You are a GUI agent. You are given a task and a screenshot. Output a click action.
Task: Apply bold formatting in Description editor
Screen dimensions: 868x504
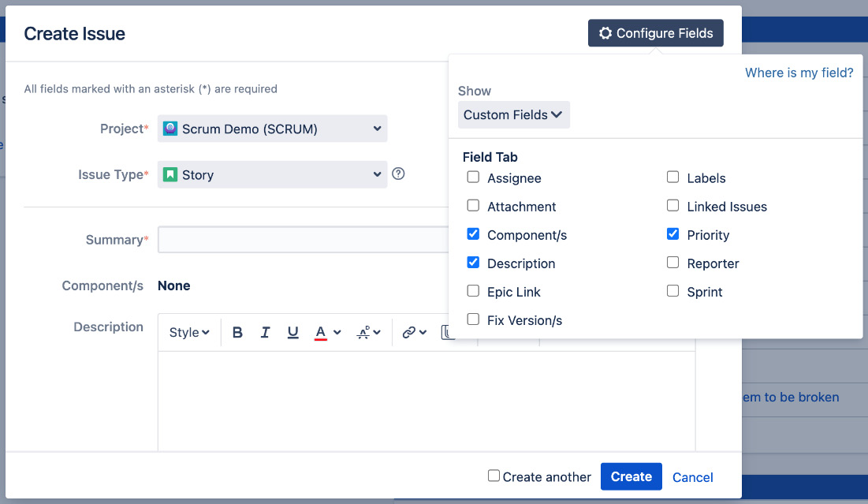pos(237,332)
